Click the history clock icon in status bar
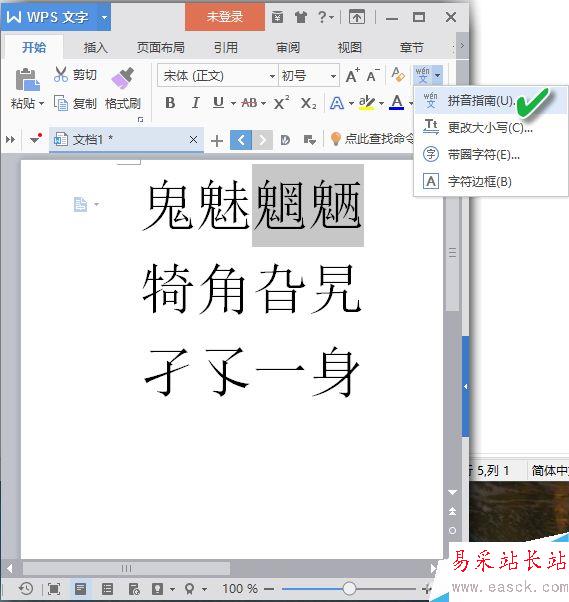569x602 pixels. click(26, 588)
